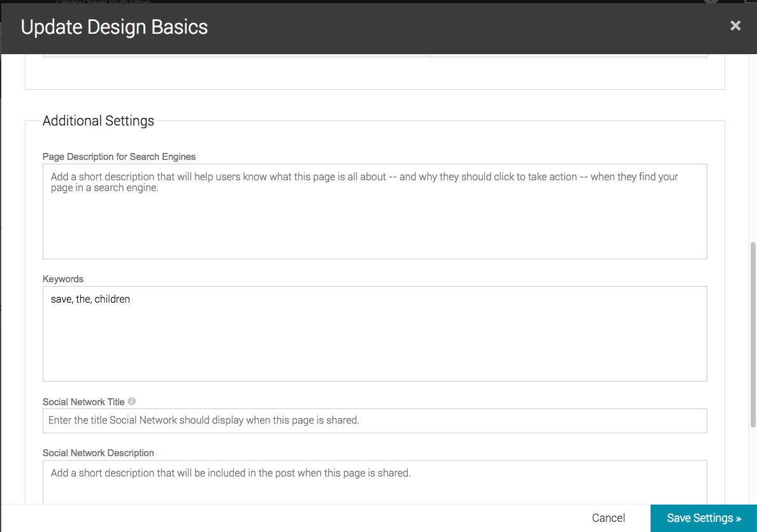Click the Social Network Description label
The image size is (757, 532).
[x=98, y=452]
